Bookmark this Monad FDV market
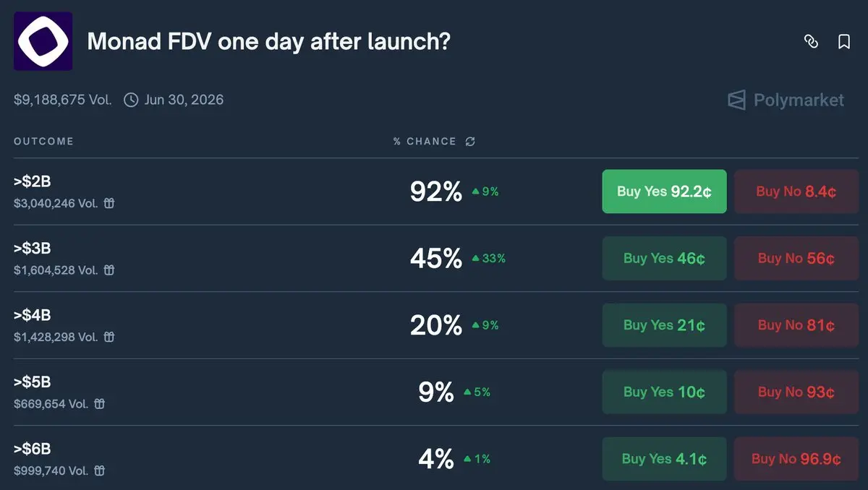868x490 pixels. [x=843, y=42]
